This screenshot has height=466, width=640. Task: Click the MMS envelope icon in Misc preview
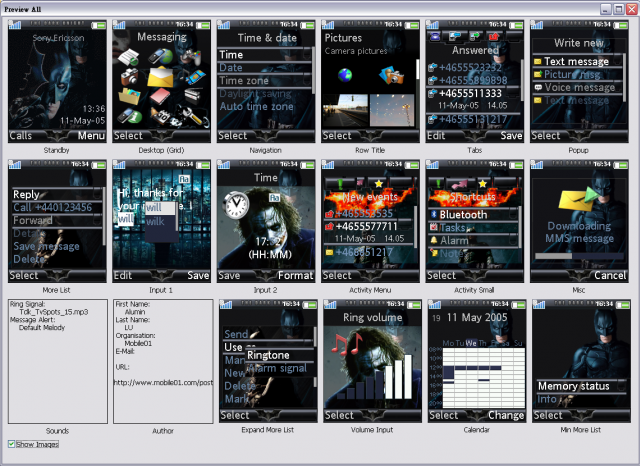tap(579, 199)
